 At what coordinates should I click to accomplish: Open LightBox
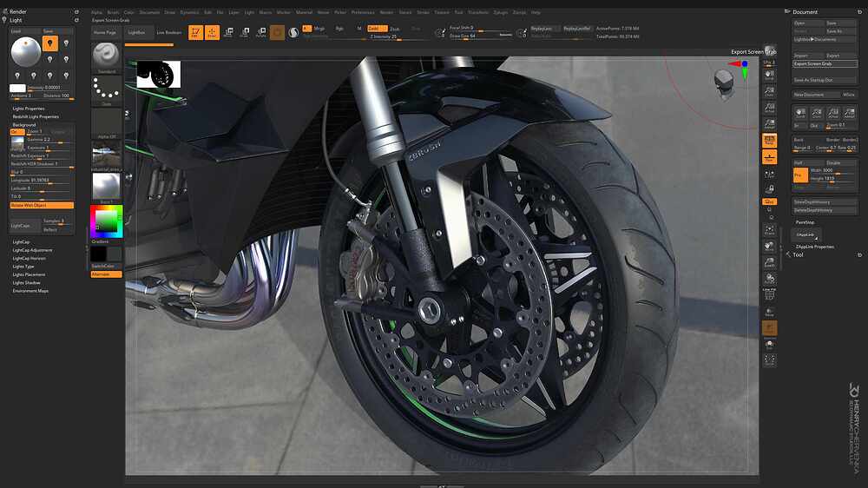pyautogui.click(x=137, y=33)
